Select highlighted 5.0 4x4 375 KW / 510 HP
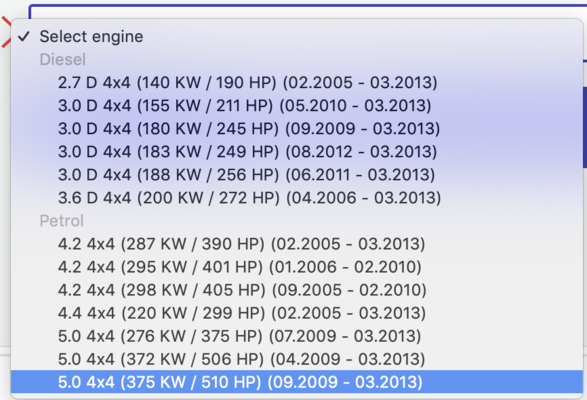This screenshot has height=400, width=587. point(297,382)
